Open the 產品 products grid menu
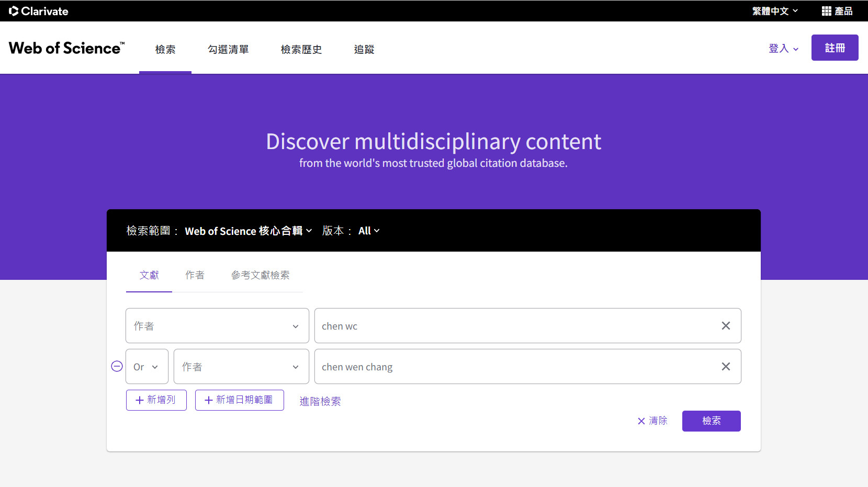Viewport: 868px width, 487px height. click(x=837, y=11)
